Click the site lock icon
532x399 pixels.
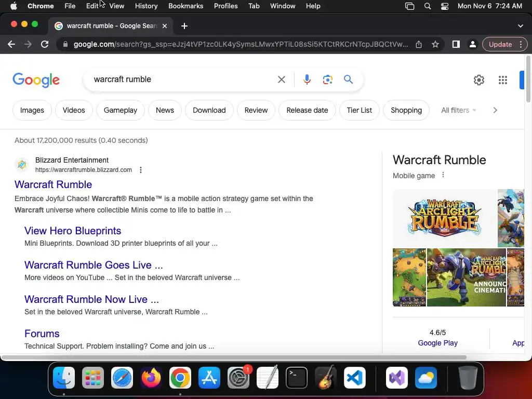(65, 45)
